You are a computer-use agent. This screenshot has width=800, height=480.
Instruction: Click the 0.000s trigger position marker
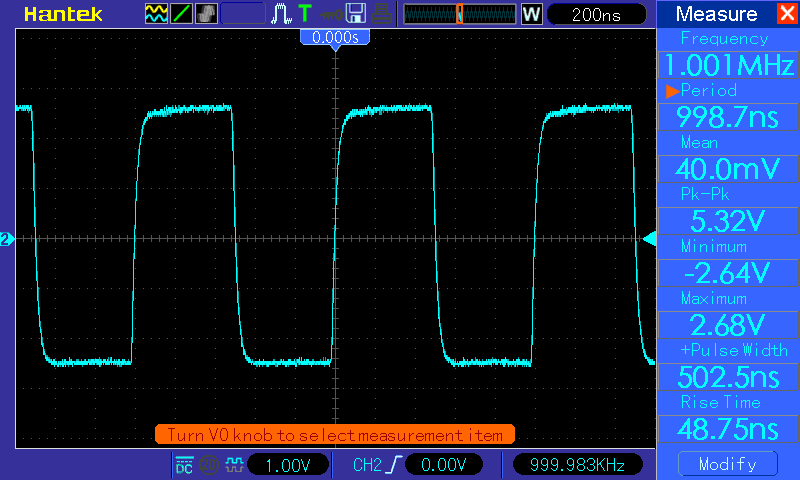335,39
